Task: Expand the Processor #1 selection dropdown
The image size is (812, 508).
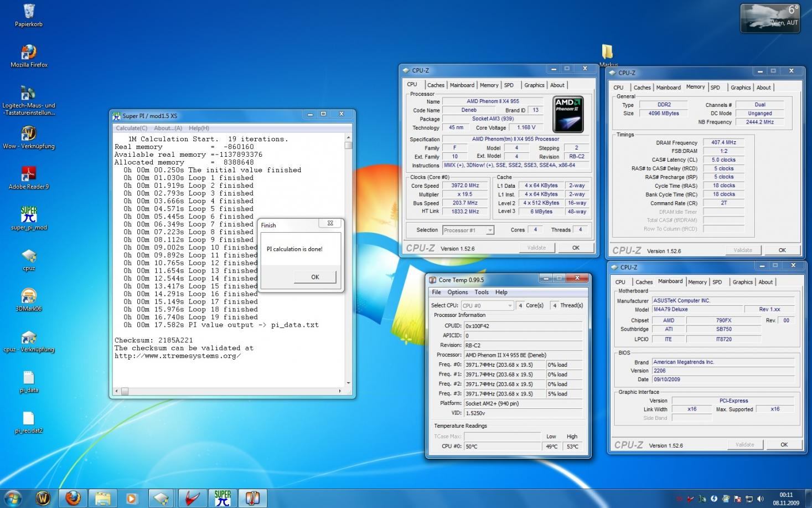Action: [489, 230]
